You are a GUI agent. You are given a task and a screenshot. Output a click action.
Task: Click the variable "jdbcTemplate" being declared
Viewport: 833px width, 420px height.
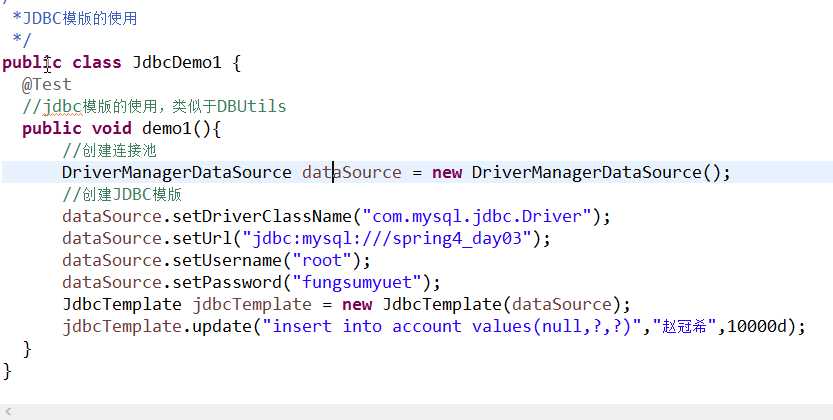tap(252, 304)
